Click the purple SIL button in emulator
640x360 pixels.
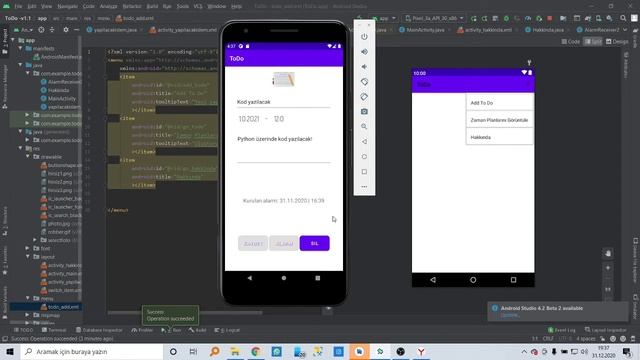[x=315, y=243]
